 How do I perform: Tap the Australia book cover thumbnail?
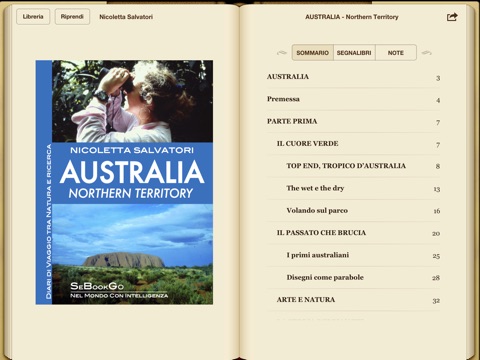(124, 182)
